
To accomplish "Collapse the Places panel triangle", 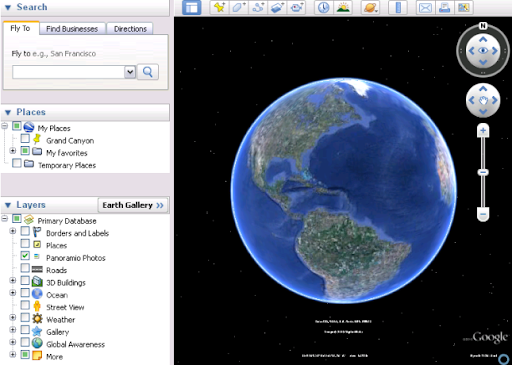I will [x=8, y=112].
